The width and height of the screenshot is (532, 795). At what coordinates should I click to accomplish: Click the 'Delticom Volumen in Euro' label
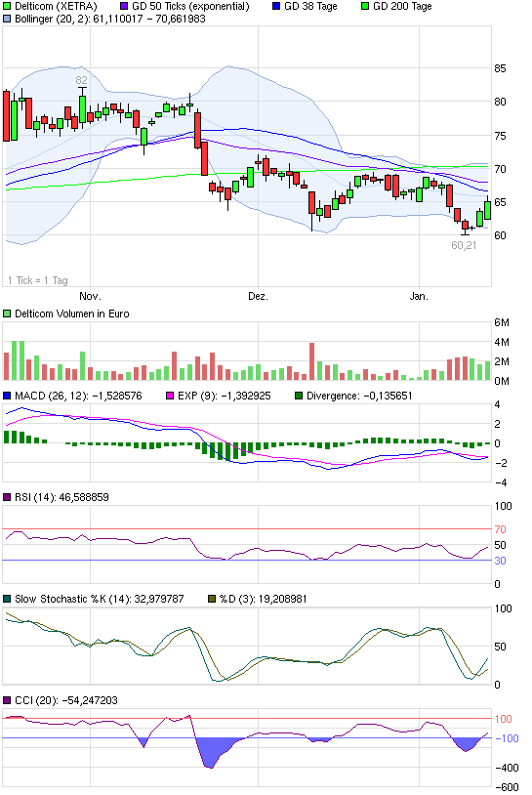[72, 314]
